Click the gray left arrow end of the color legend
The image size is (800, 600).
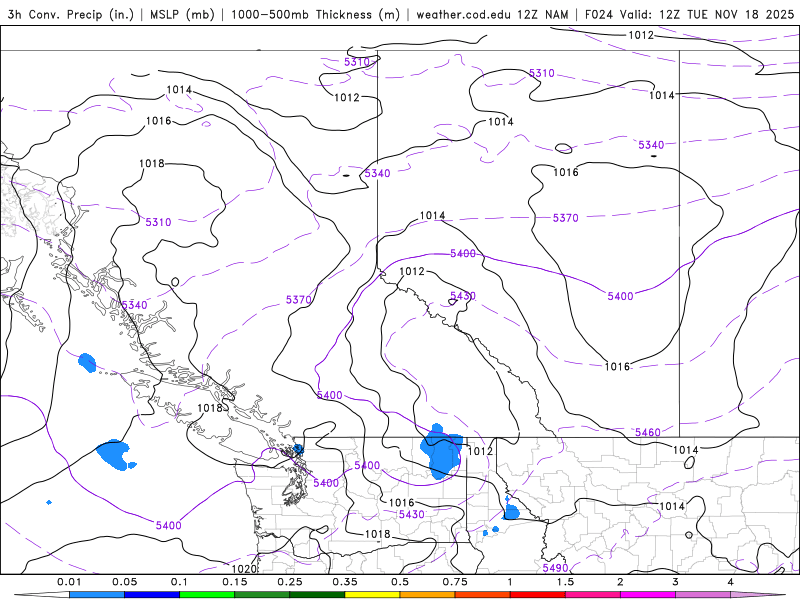click(41, 595)
